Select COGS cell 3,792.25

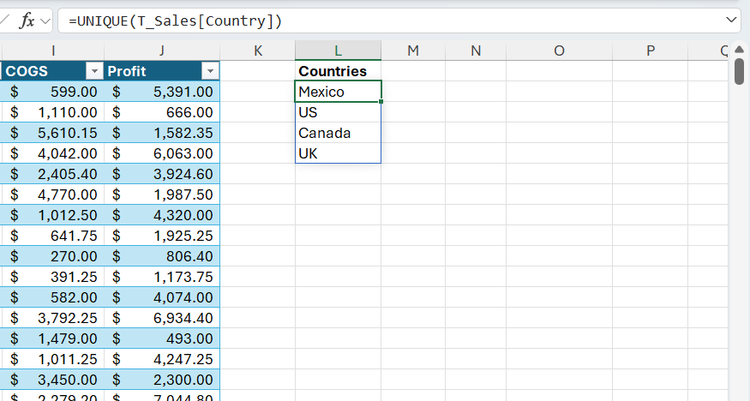(53, 318)
